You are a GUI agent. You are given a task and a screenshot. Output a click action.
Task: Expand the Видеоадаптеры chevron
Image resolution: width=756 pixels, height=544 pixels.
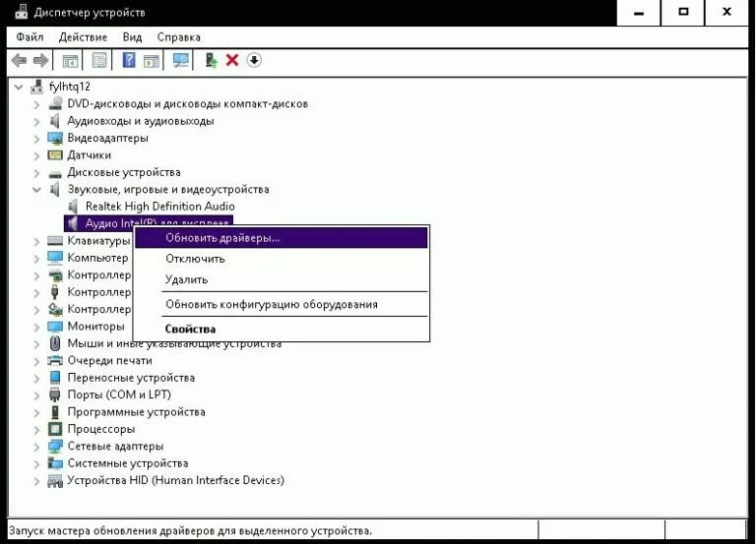[x=36, y=139]
